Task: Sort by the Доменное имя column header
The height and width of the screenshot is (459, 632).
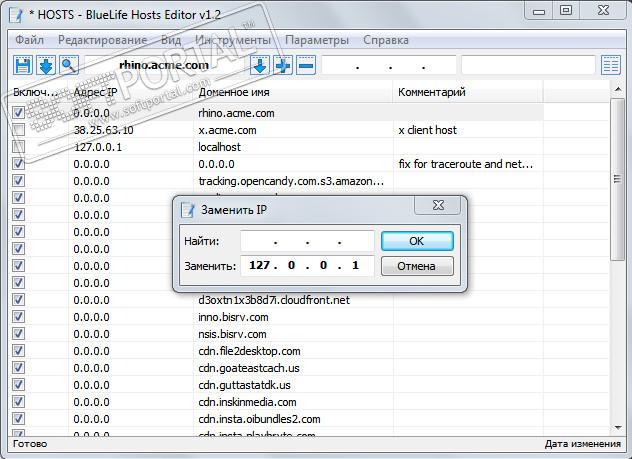Action: pos(293,92)
